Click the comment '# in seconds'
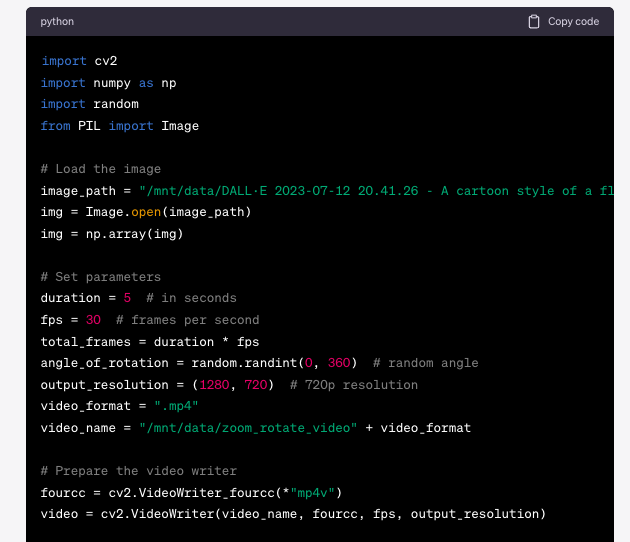 (191, 298)
